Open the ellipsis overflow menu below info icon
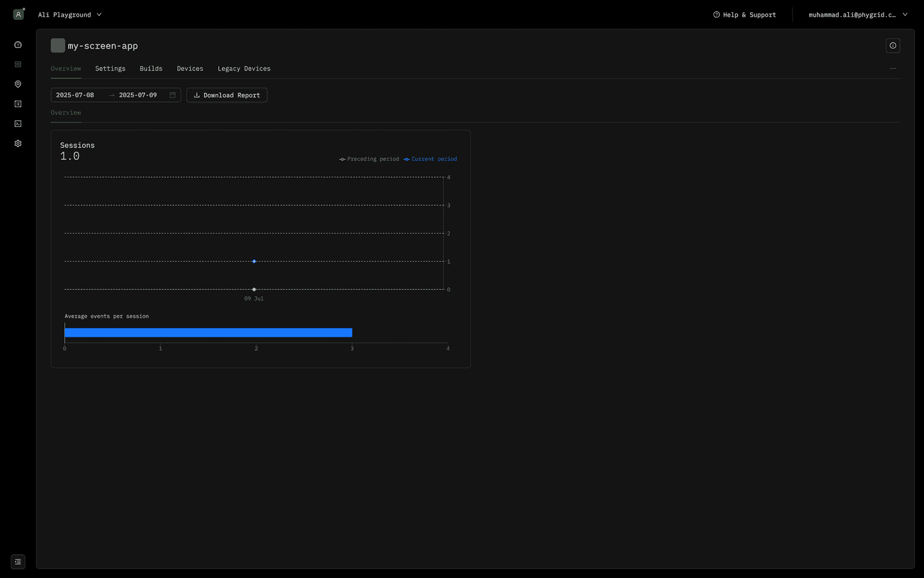This screenshot has height=578, width=924. click(893, 68)
